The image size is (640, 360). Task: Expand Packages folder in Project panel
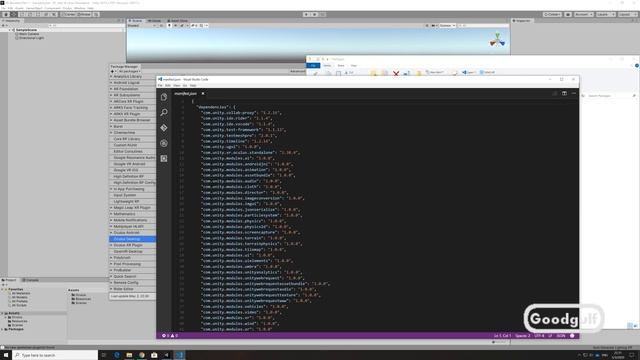(2, 329)
